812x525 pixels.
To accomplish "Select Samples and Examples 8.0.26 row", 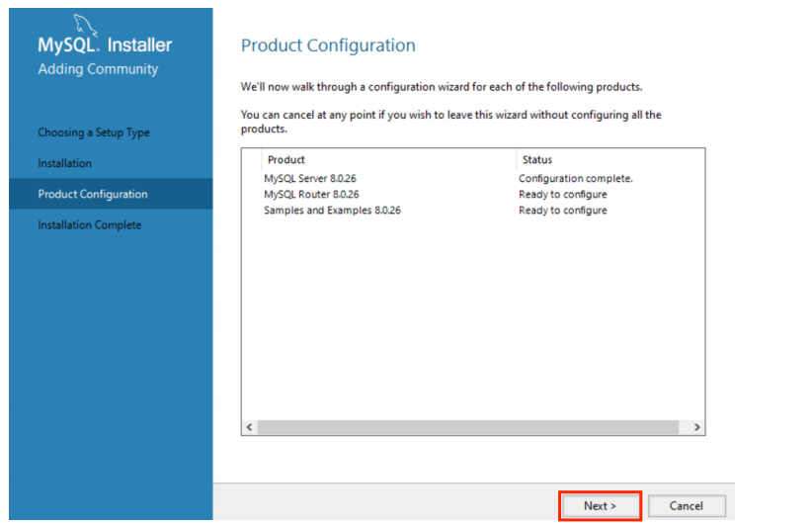I will [473, 211].
